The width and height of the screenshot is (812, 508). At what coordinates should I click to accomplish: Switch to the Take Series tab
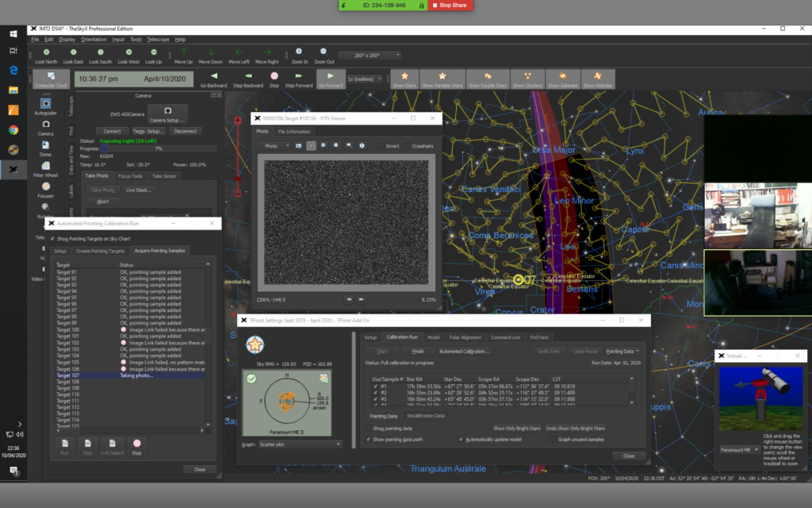[x=163, y=175]
